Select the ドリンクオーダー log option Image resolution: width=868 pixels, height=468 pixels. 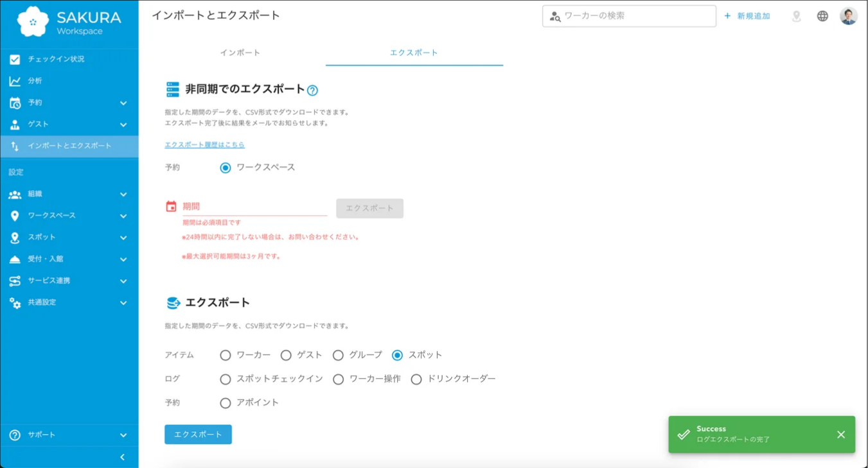pos(416,379)
